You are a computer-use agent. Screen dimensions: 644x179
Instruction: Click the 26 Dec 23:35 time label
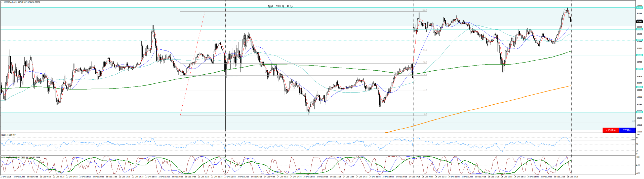click(x=572, y=177)
